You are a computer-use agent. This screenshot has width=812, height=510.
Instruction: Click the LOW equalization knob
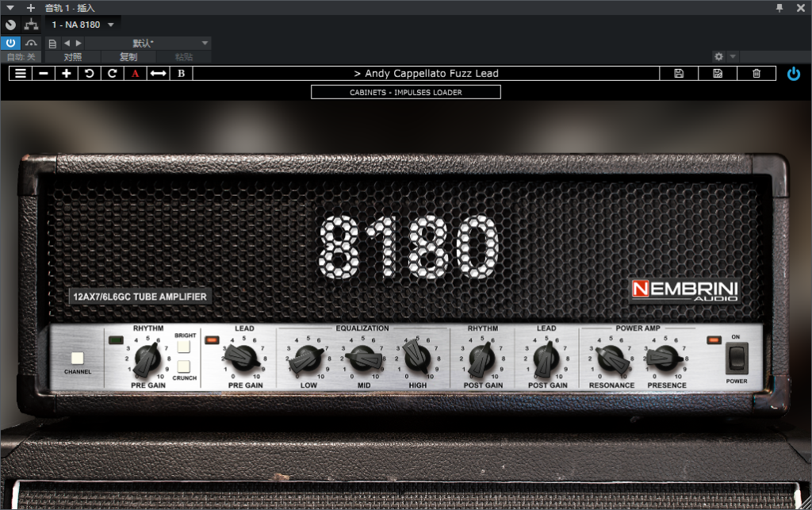pyautogui.click(x=308, y=359)
